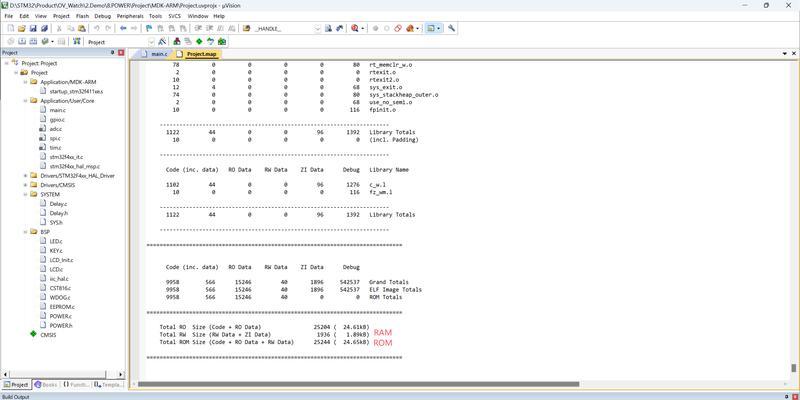800x400 pixels.
Task: Collapse the Application/User/Core group
Action: click(26, 101)
